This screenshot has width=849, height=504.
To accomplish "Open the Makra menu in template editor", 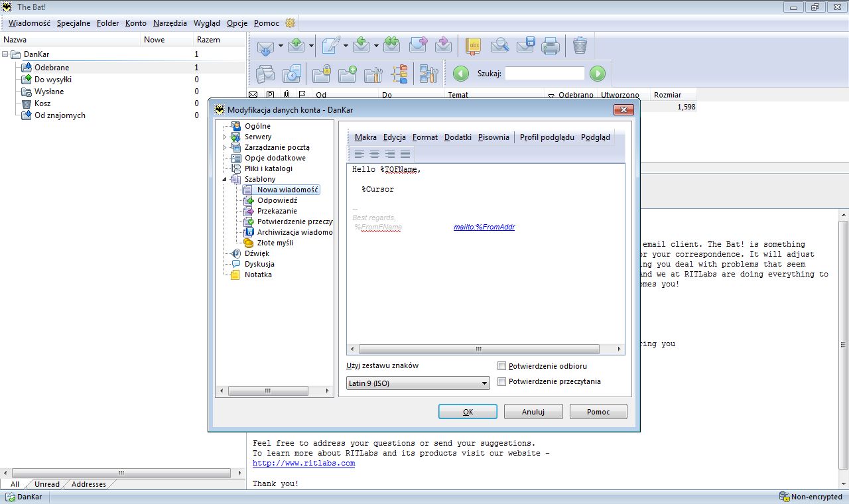I will tap(365, 137).
